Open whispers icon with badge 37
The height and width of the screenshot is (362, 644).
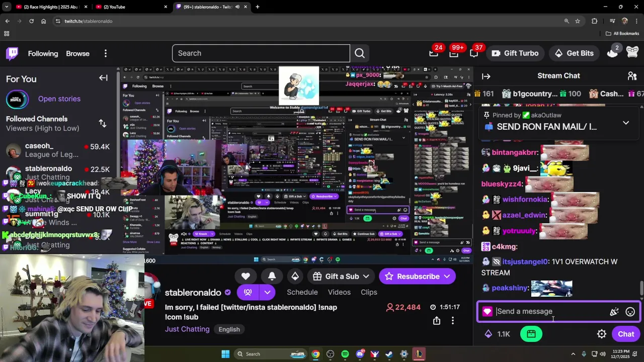(x=474, y=53)
